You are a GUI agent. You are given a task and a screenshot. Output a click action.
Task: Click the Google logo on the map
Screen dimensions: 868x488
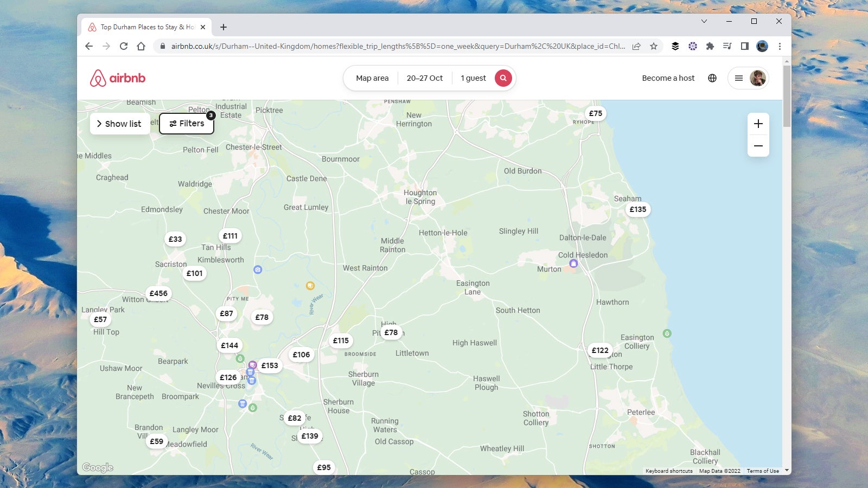pyautogui.click(x=98, y=467)
